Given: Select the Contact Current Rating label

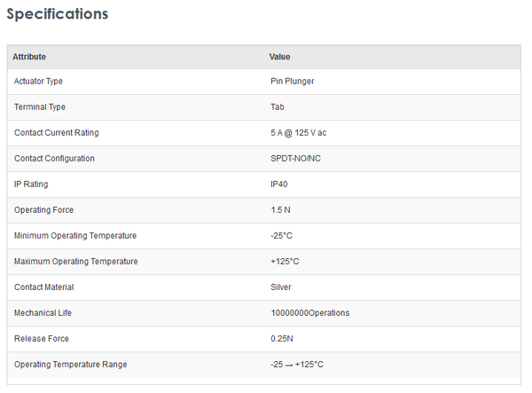Looking at the screenshot, I should pyautogui.click(x=57, y=133).
